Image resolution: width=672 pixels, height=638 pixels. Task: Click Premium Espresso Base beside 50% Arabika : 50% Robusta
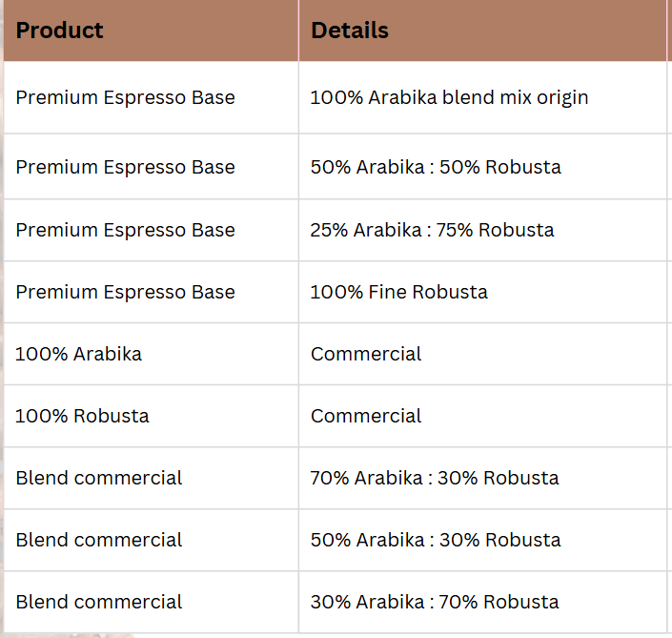click(x=125, y=167)
